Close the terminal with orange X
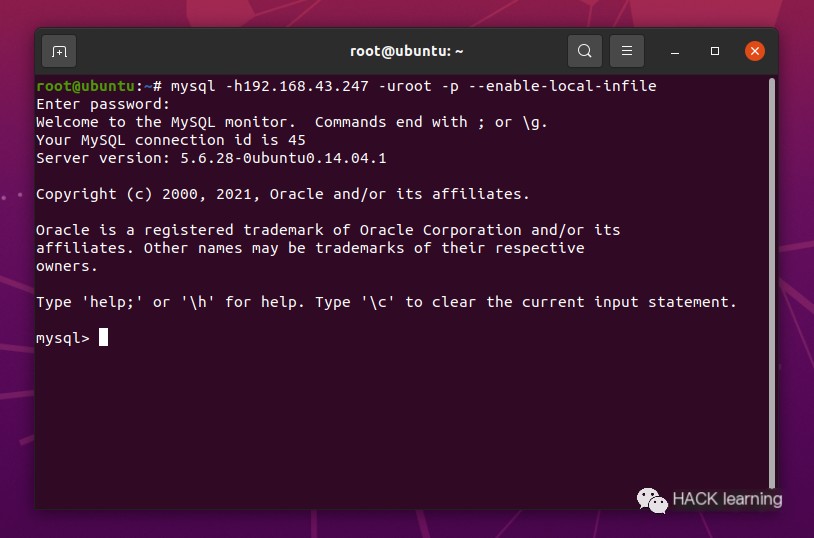 point(755,51)
